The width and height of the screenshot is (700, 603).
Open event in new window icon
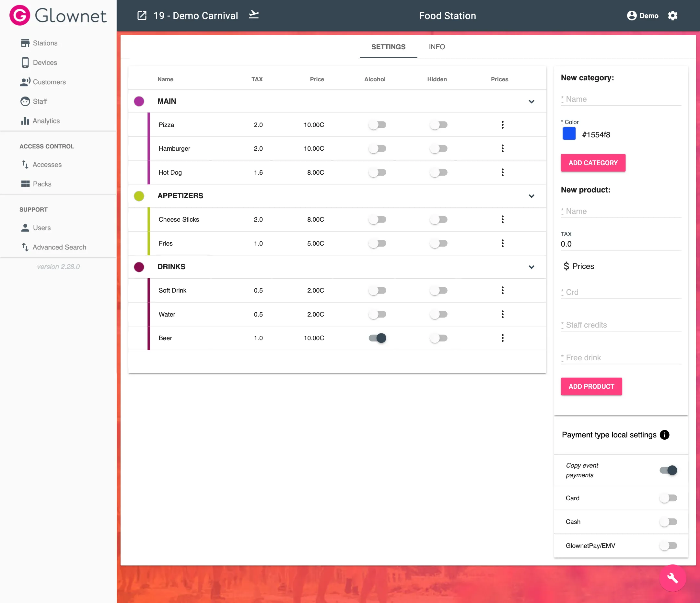coord(142,16)
